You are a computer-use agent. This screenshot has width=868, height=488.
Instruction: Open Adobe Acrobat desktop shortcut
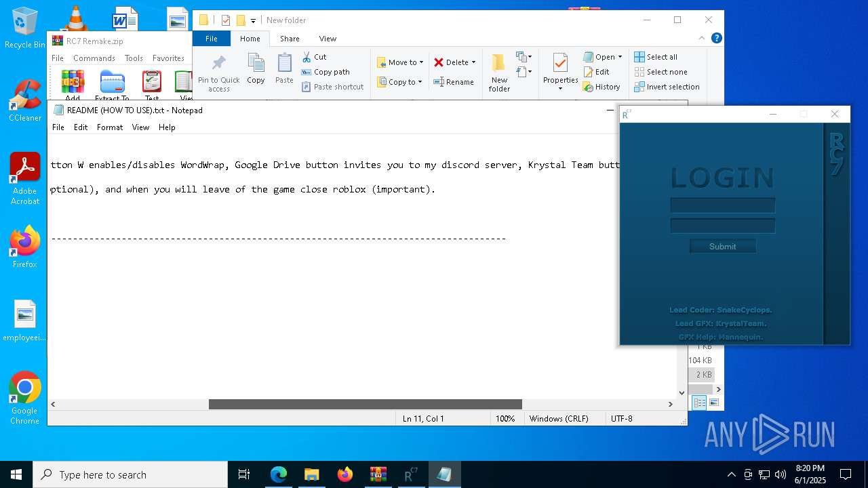25,179
